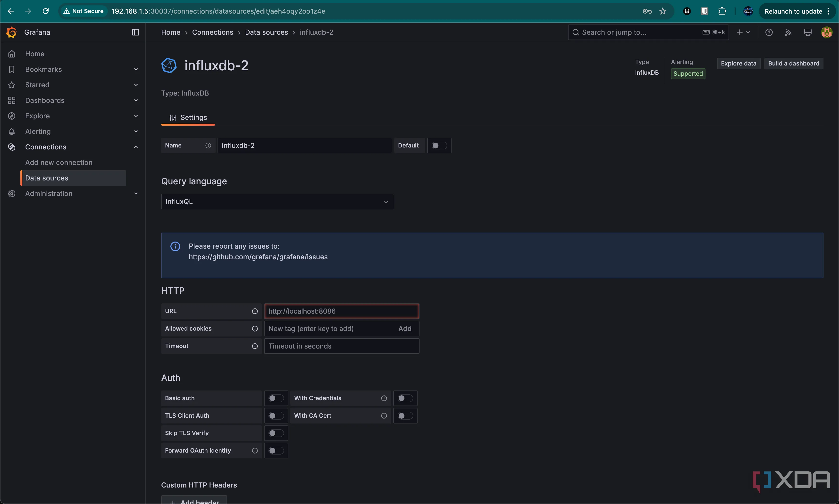Enable the Skip TLS Verify switch
Image resolution: width=839 pixels, height=504 pixels.
tap(276, 433)
